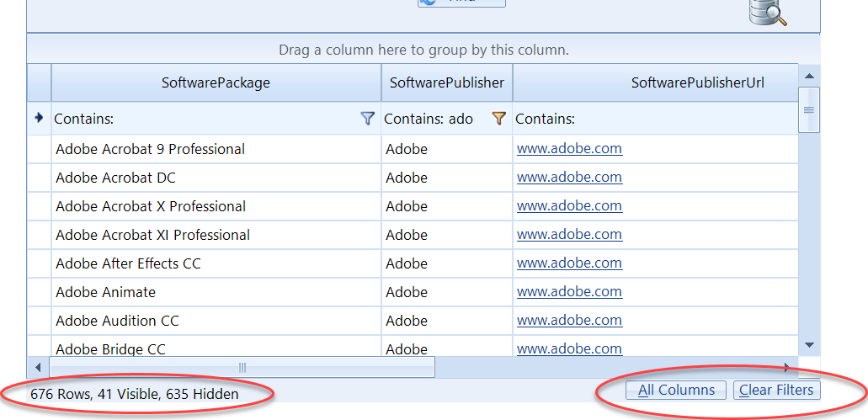The image size is (868, 420).
Task: Click the SoftwarePublisherUrl column header
Action: pos(655,82)
